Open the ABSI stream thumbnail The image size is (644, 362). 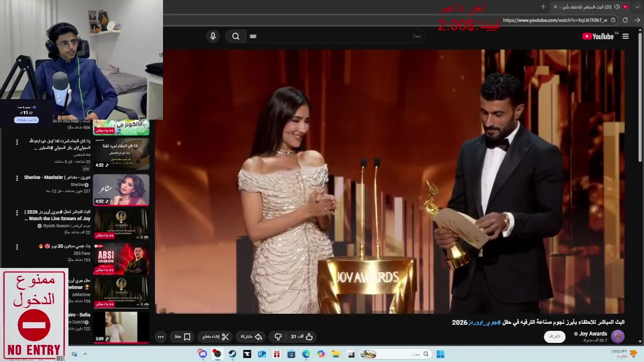click(x=121, y=258)
